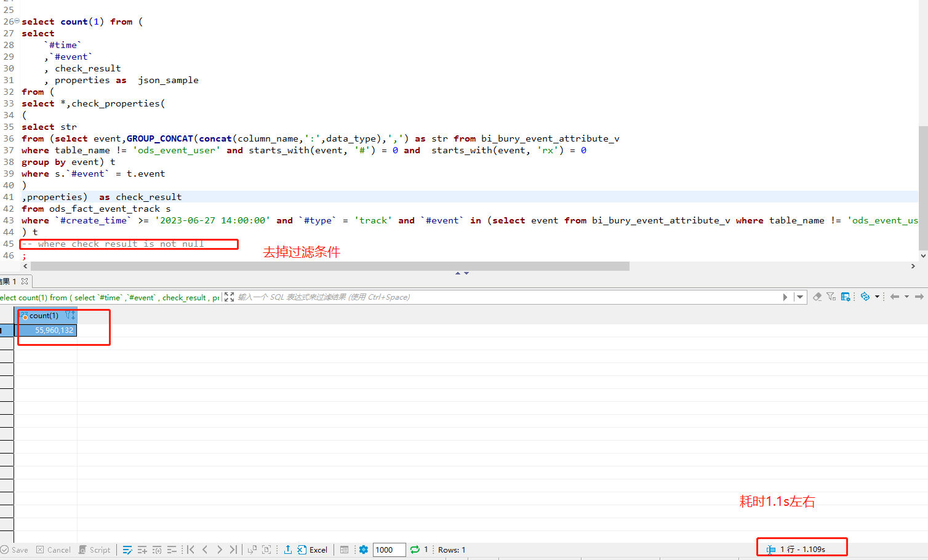Screen dimensions: 928x560
Task: Click the horizontal scrollbar of SQL editor
Action: pos(330,266)
